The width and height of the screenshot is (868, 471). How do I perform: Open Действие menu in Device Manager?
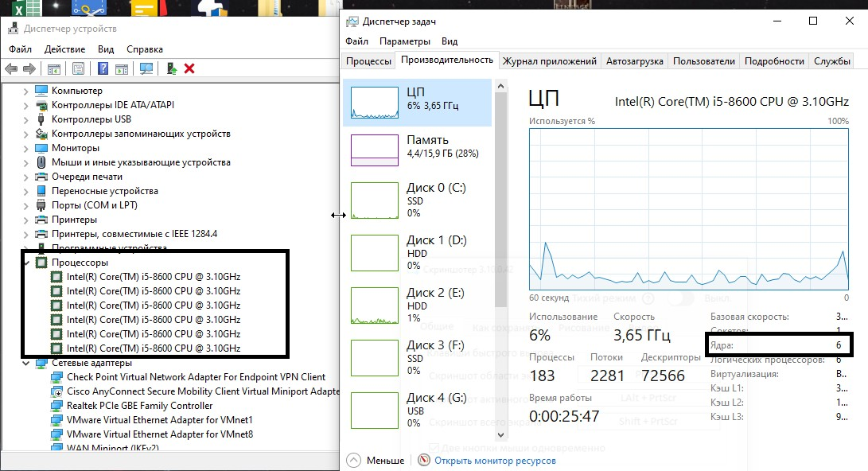coord(64,49)
